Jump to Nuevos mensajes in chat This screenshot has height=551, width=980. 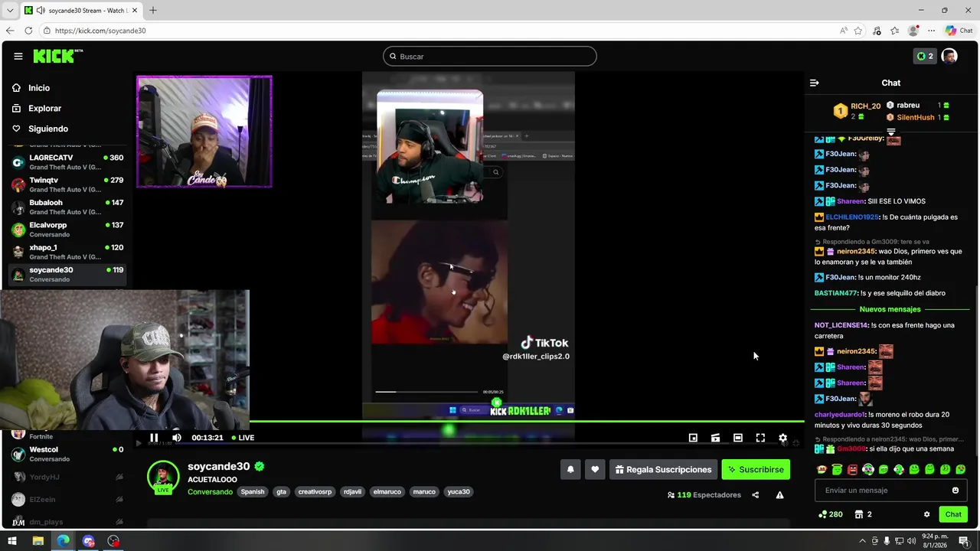tap(890, 309)
